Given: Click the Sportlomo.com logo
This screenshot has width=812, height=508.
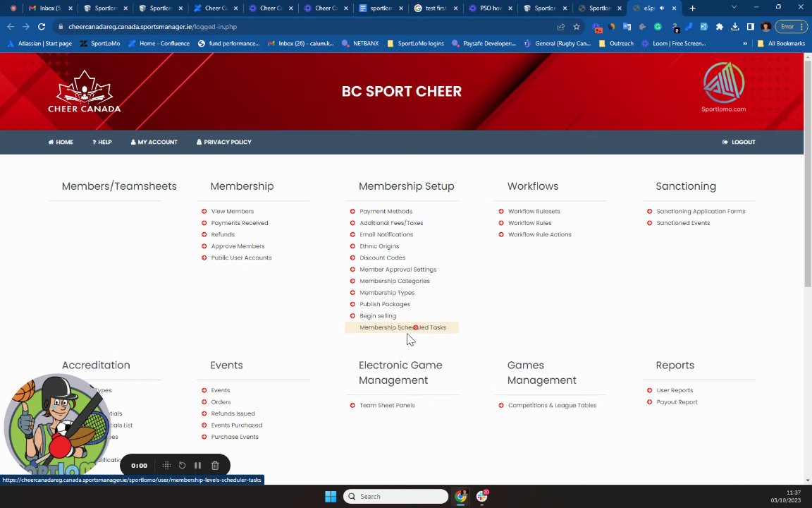Looking at the screenshot, I should coord(723,87).
